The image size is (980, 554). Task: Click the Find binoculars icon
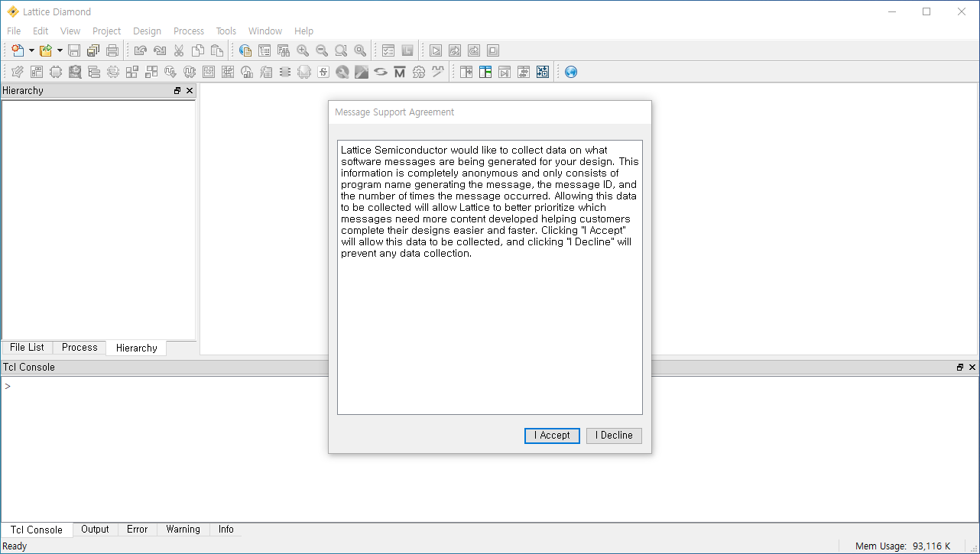click(284, 50)
